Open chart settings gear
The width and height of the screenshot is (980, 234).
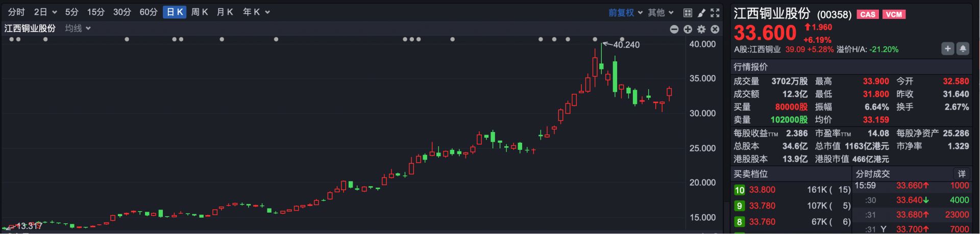(701, 29)
